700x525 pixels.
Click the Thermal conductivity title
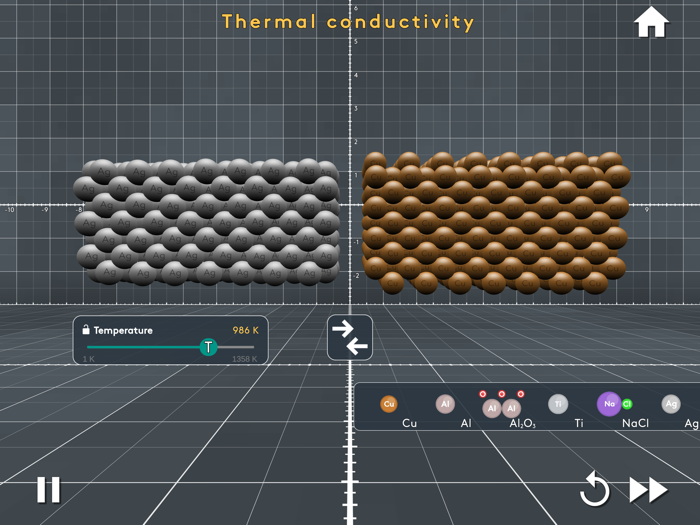(348, 22)
